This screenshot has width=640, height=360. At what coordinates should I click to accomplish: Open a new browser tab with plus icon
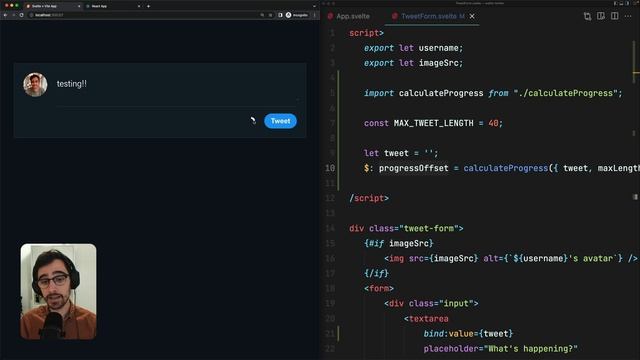tap(148, 6)
